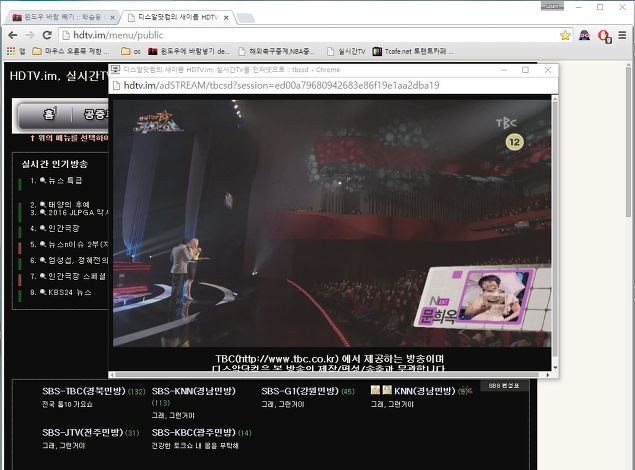Image resolution: width=635 pixels, height=470 pixels.
Task: Bookmark this page with the star icon
Action: coord(565,36)
